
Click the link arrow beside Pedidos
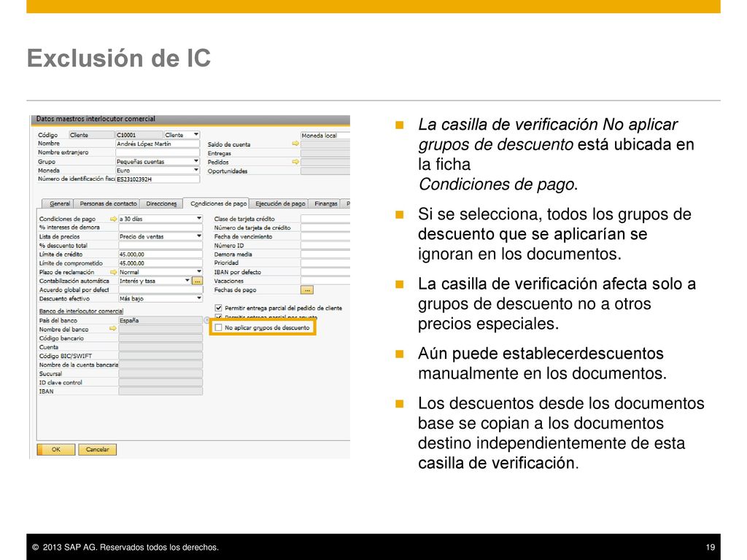tap(295, 162)
